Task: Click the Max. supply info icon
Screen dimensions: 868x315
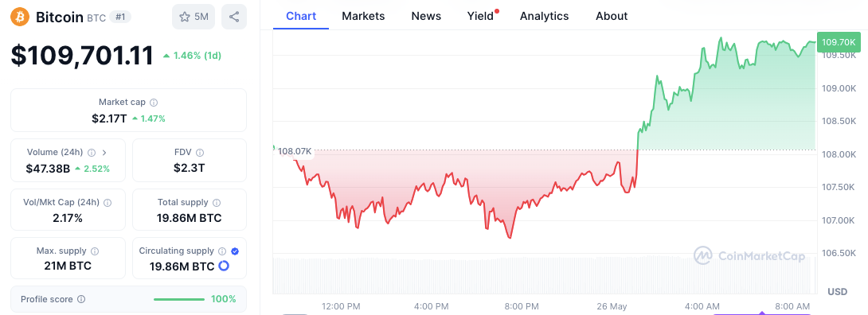Action: [x=95, y=251]
